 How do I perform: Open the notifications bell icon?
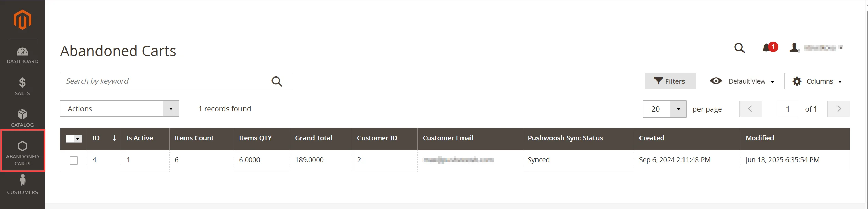tap(767, 48)
